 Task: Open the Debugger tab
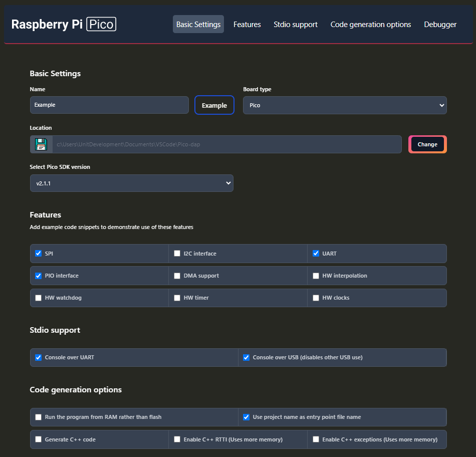tap(440, 25)
